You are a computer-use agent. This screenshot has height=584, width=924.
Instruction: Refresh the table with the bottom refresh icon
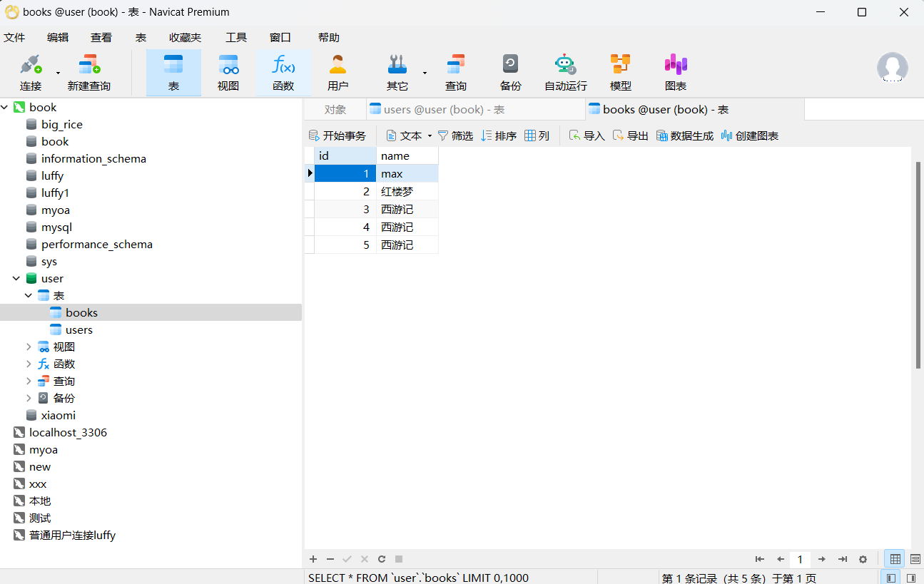(x=382, y=559)
